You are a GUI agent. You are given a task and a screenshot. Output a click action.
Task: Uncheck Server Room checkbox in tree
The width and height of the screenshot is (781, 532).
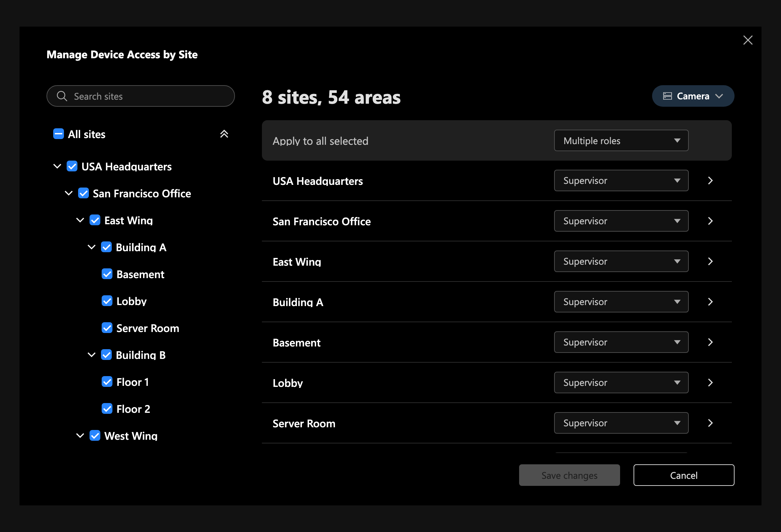pos(107,328)
